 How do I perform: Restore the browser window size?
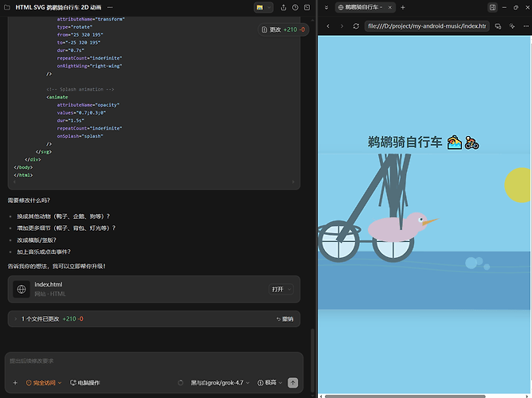pos(516,7)
